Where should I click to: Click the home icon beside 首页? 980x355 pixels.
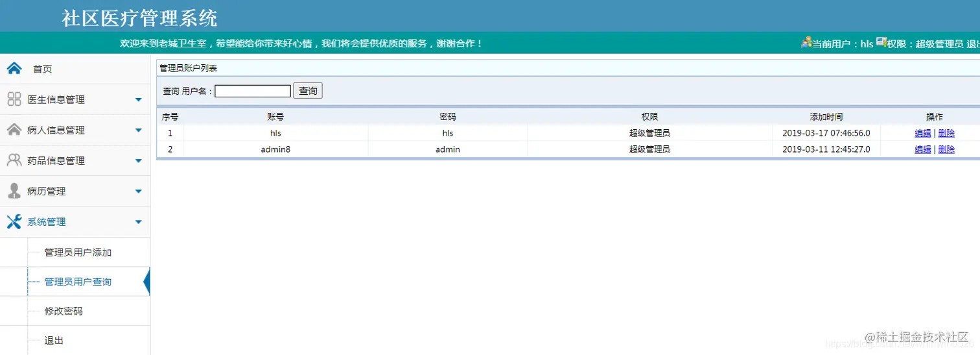[14, 68]
